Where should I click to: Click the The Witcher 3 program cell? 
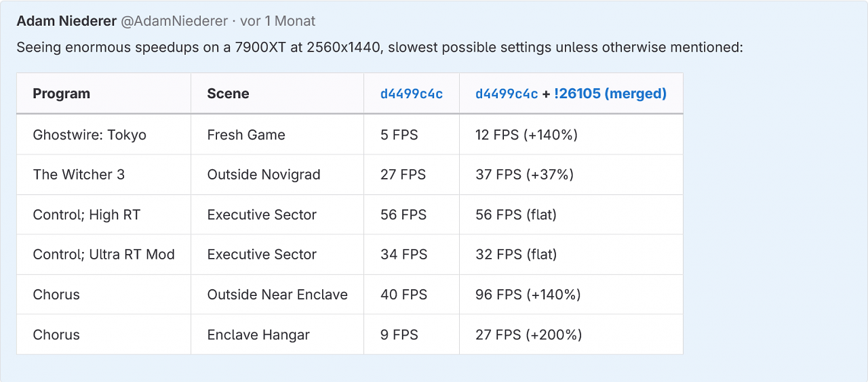coord(104,175)
